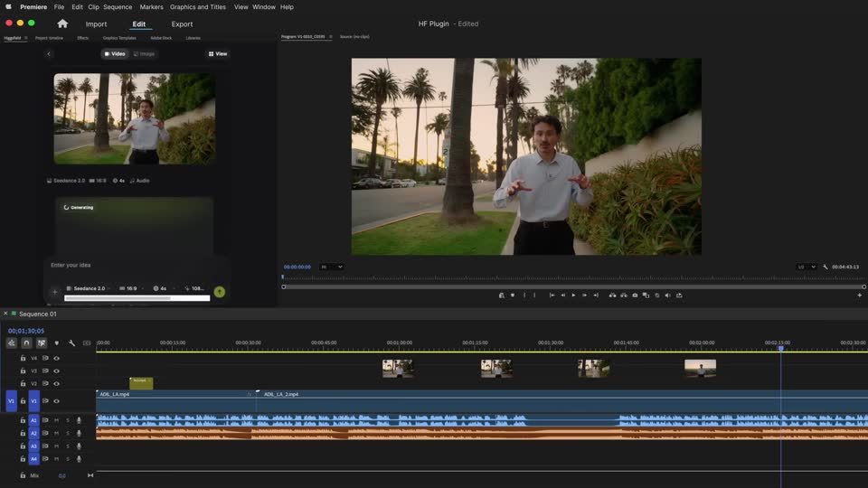Add attachment with plus in prompt box
The height and width of the screenshot is (488, 868).
coord(54,292)
